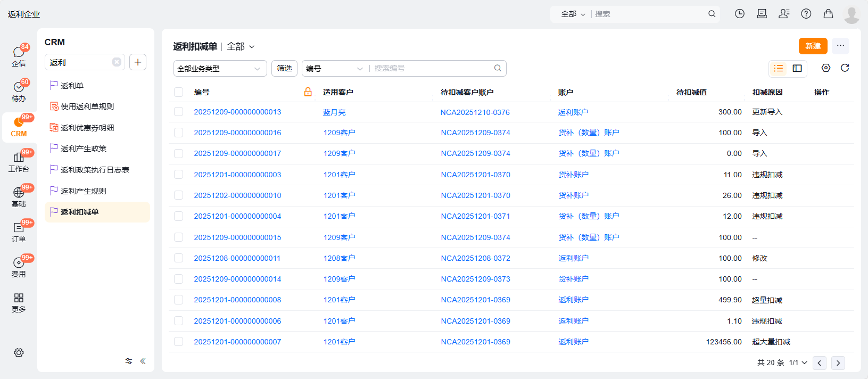868x379 pixels.
Task: Open the menu adjust sliders icon
Action: pos(129,361)
